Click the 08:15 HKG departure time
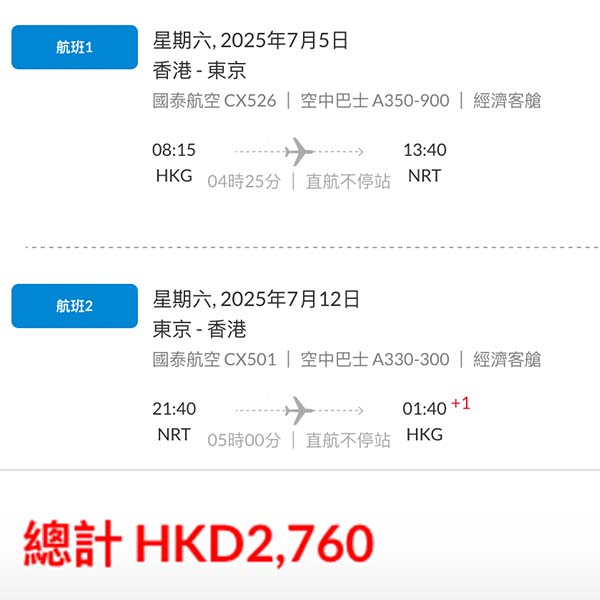600x600 pixels. coord(174,163)
